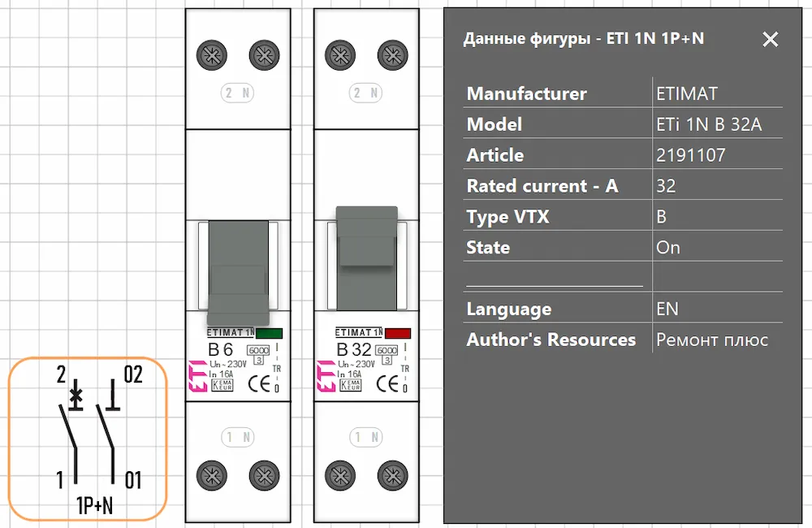Click the panel title 'Данные фигуры - ETI 1N 1P+N'
Viewport: 812px width, 528px height.
[x=584, y=39]
